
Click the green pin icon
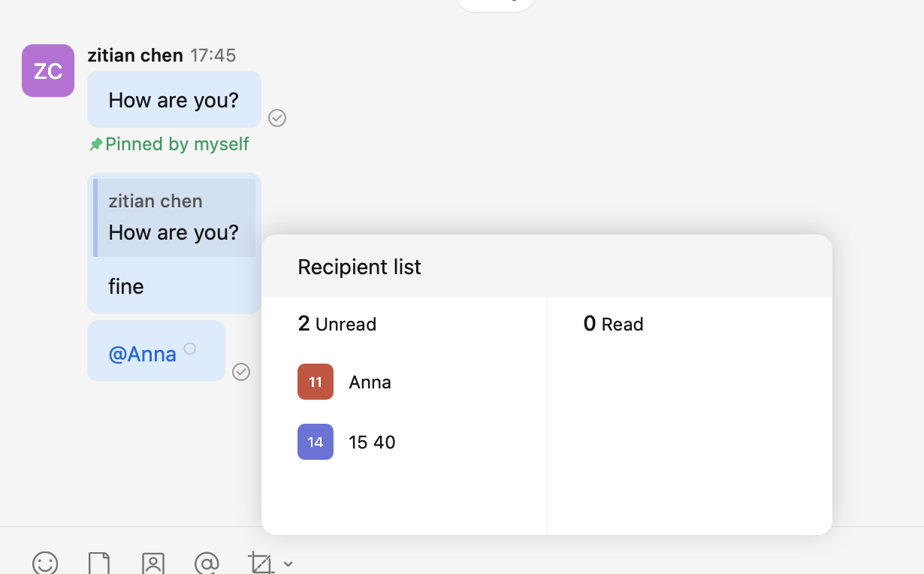(95, 144)
